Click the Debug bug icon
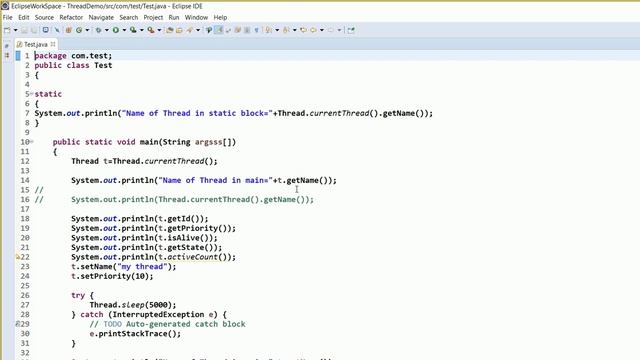This screenshot has width=640, height=360. click(x=98, y=30)
